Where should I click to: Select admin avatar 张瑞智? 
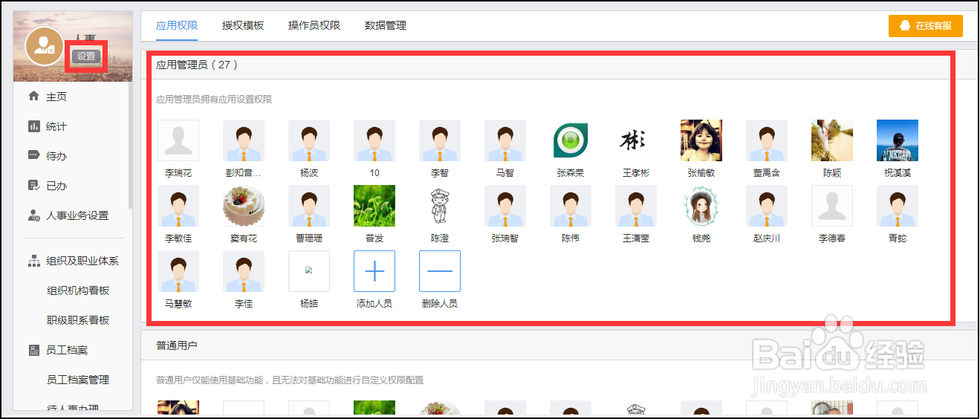click(x=505, y=206)
